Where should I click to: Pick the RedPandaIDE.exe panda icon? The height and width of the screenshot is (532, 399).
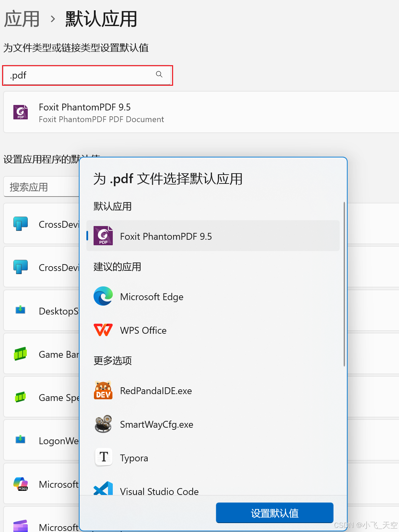click(103, 390)
